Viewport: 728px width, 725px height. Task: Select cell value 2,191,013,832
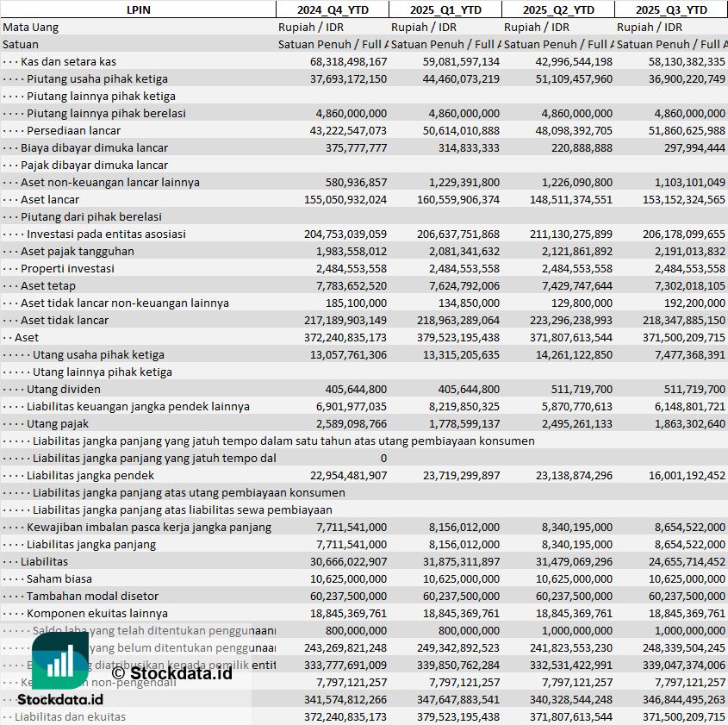click(x=690, y=251)
